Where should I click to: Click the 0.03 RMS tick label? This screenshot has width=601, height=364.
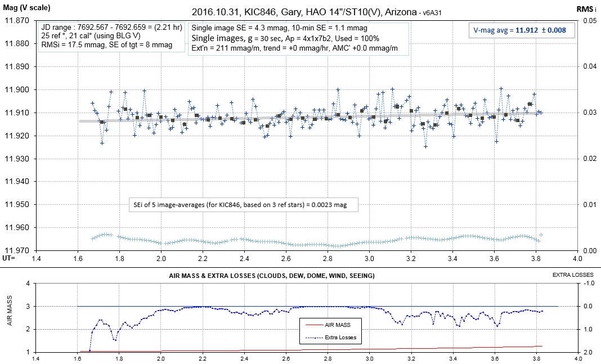590,113
